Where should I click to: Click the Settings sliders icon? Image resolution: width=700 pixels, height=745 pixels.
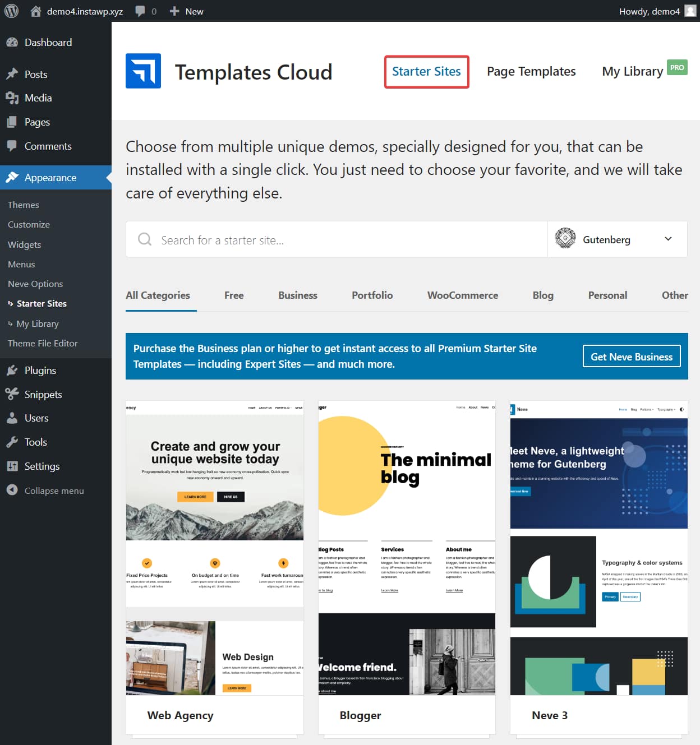[x=12, y=466]
